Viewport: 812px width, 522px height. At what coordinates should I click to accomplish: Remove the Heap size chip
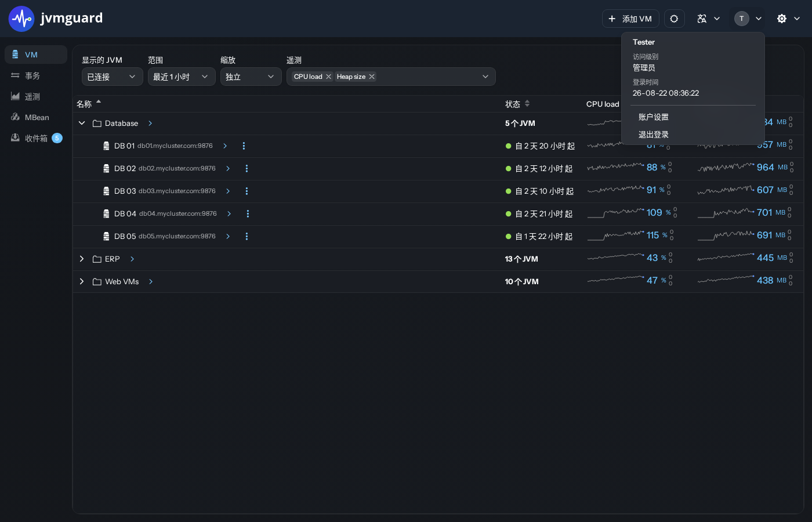click(372, 77)
